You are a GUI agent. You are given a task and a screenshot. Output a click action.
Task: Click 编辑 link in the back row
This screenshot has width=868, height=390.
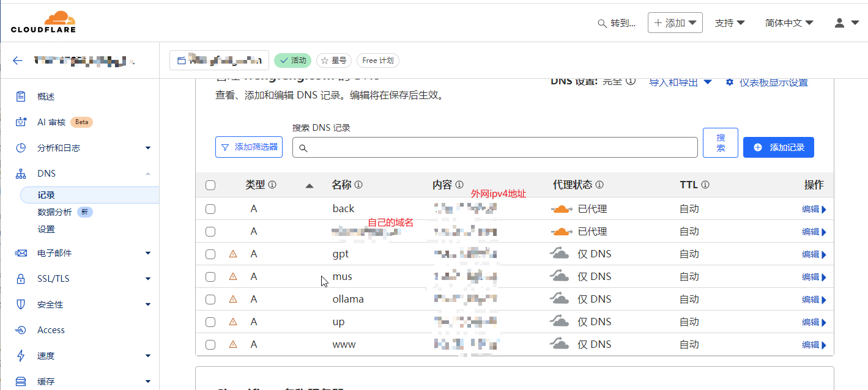click(x=814, y=209)
